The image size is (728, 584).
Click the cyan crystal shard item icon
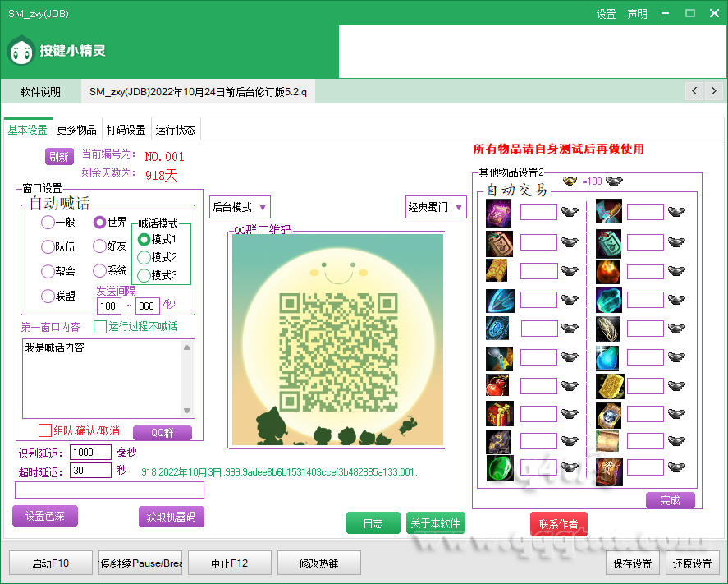point(609,300)
